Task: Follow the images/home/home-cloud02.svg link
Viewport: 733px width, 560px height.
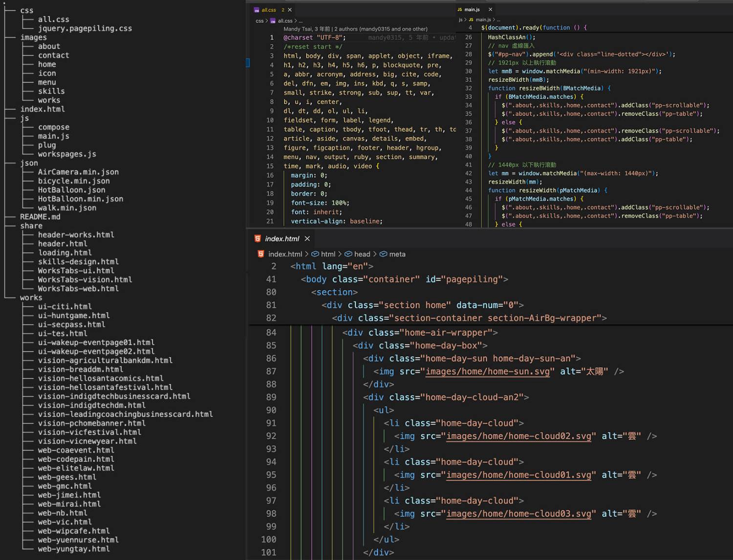Action: point(518,436)
